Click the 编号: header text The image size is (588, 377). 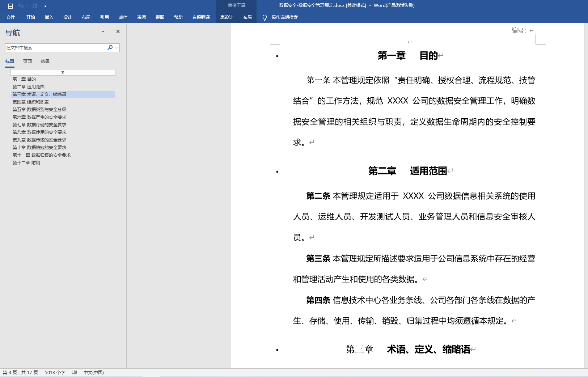pyautogui.click(x=519, y=30)
